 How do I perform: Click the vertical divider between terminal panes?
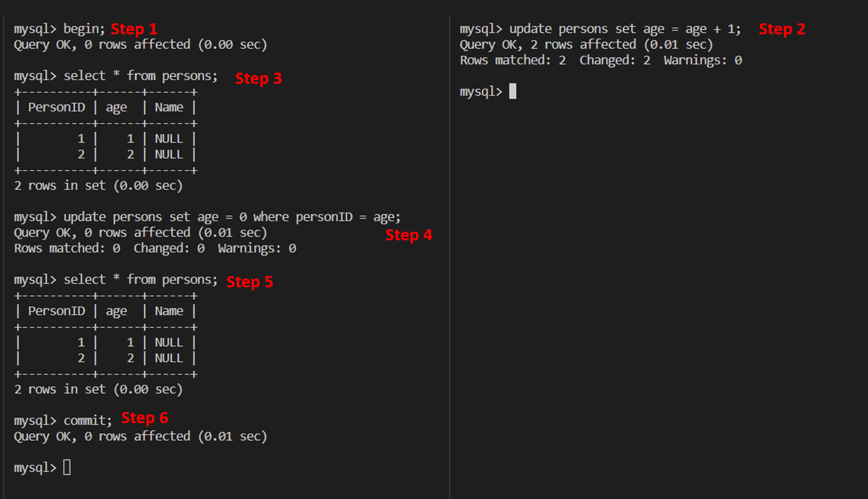coord(449,250)
